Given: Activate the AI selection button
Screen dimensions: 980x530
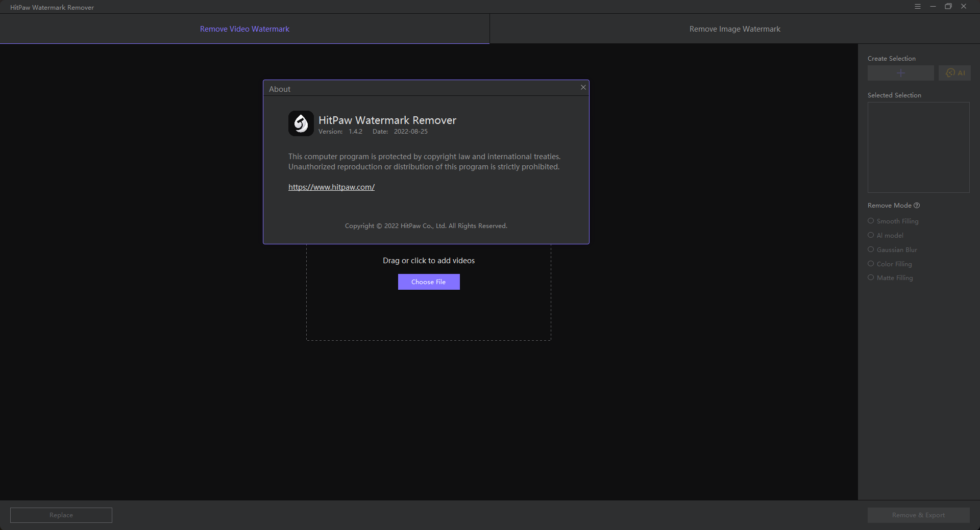Looking at the screenshot, I should tap(954, 73).
